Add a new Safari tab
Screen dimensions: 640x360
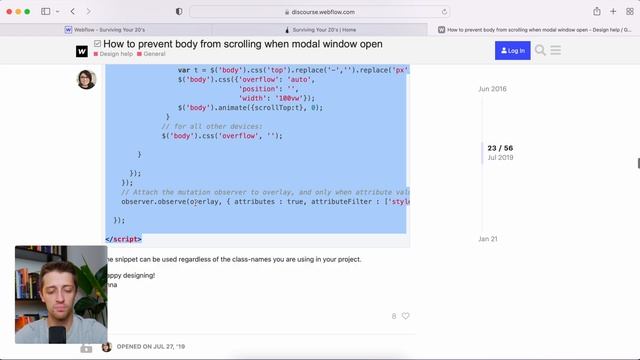(613, 11)
